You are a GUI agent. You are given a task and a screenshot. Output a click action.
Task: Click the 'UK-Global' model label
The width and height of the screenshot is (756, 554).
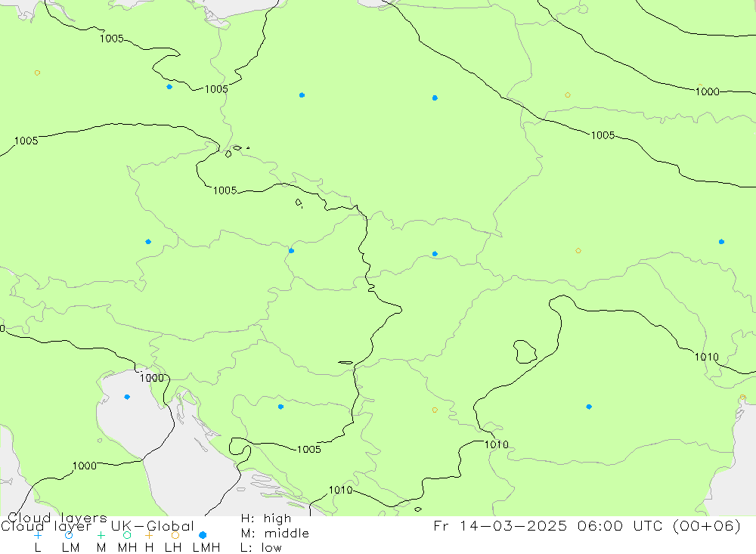point(153,526)
